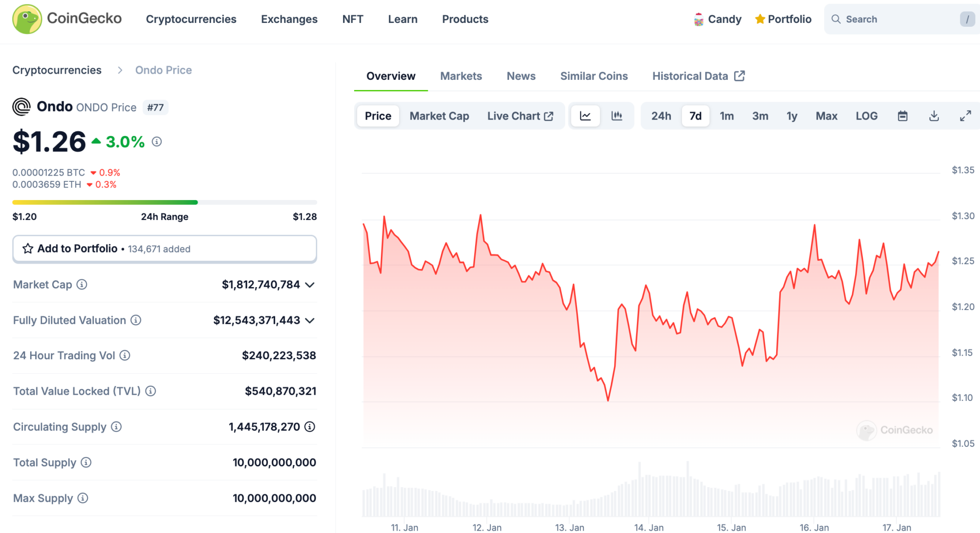Click the $540,870,321 TVL value

[280, 391]
